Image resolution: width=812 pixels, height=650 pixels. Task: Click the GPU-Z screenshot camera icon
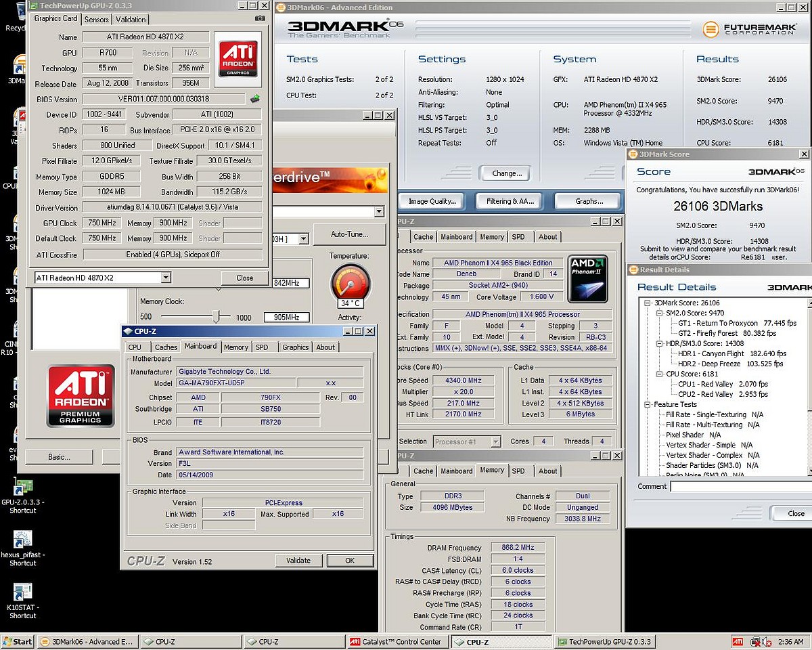click(260, 18)
